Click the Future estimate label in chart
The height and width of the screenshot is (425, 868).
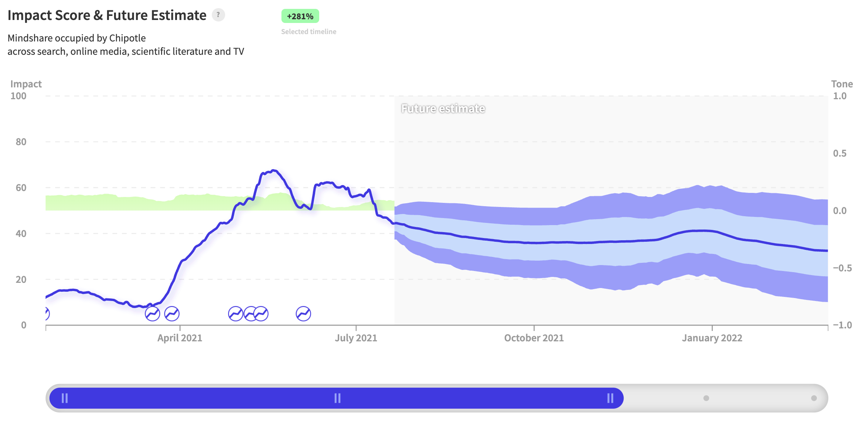pyautogui.click(x=443, y=108)
